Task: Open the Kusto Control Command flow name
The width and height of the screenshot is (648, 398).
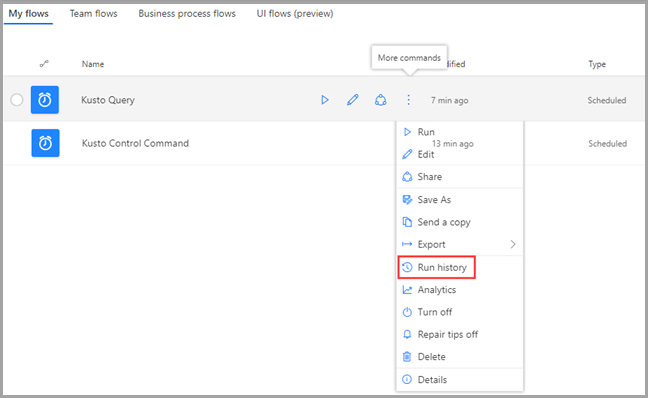Action: (135, 143)
